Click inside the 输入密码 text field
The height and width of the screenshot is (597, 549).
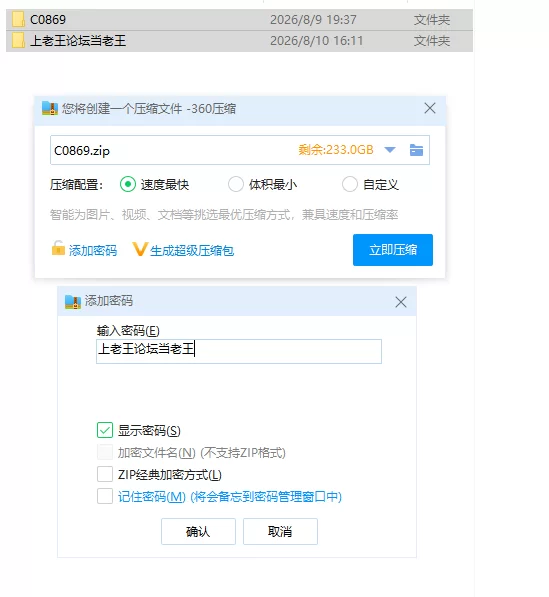click(239, 351)
